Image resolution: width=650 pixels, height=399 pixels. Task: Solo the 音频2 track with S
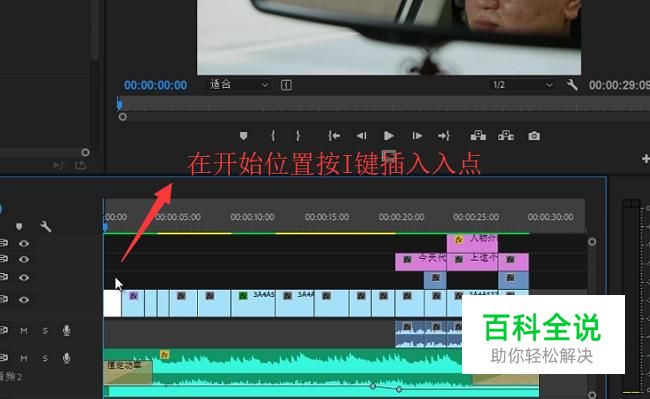[x=45, y=358]
